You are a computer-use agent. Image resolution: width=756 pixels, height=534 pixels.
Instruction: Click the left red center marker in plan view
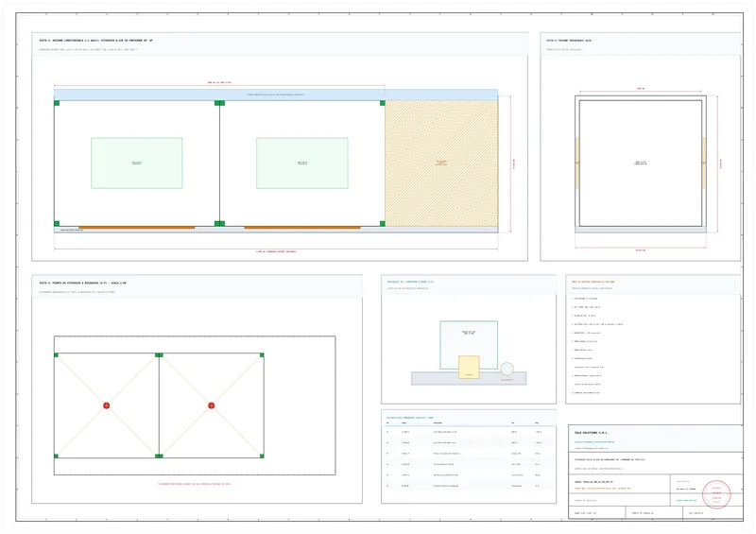tap(107, 405)
